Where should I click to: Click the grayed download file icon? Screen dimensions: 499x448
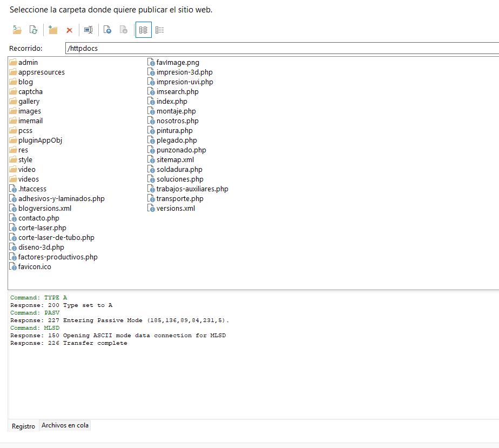pos(124,30)
